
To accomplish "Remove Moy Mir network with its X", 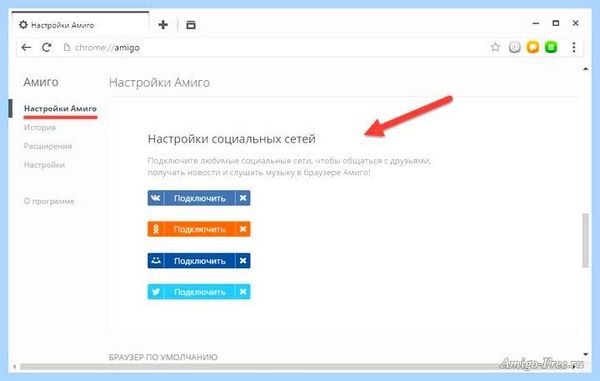I will click(243, 261).
